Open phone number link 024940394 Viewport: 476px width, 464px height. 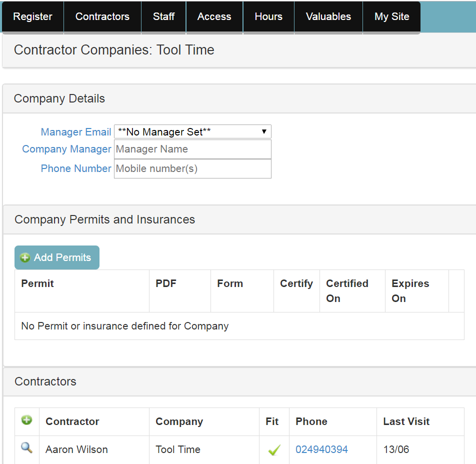(x=321, y=449)
